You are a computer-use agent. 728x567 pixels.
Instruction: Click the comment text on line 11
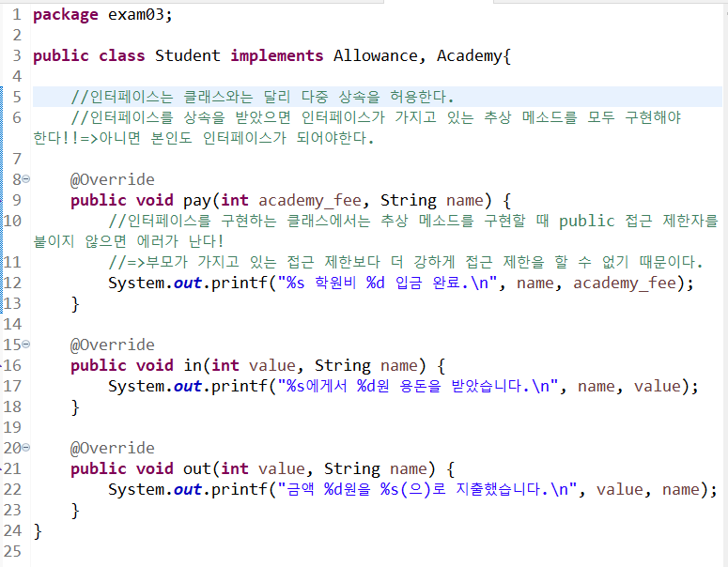point(406,262)
